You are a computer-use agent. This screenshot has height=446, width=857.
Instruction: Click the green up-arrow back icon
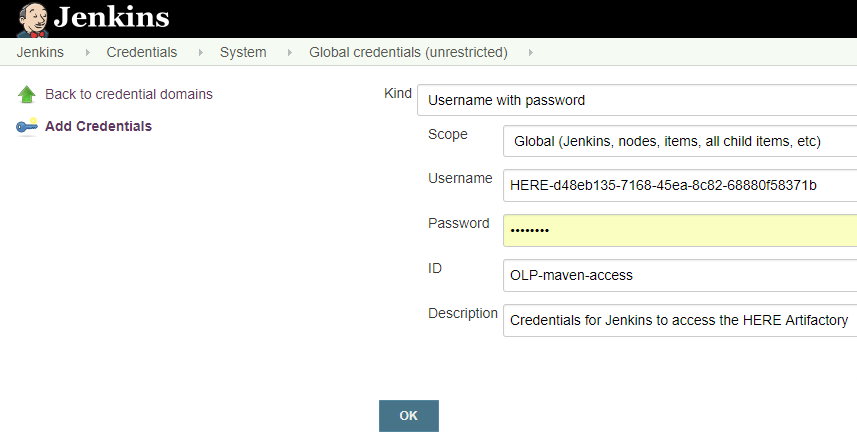coord(27,95)
